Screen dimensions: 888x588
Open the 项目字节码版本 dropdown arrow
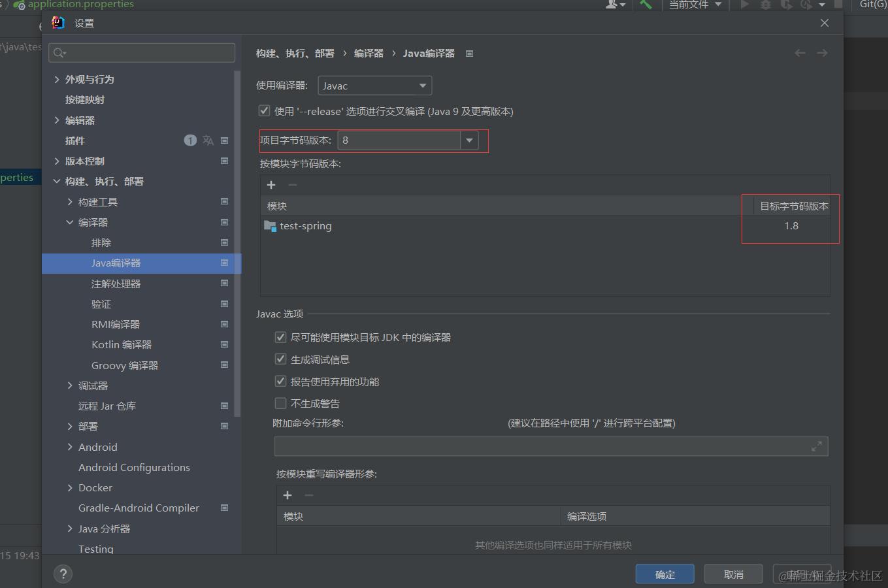click(469, 140)
